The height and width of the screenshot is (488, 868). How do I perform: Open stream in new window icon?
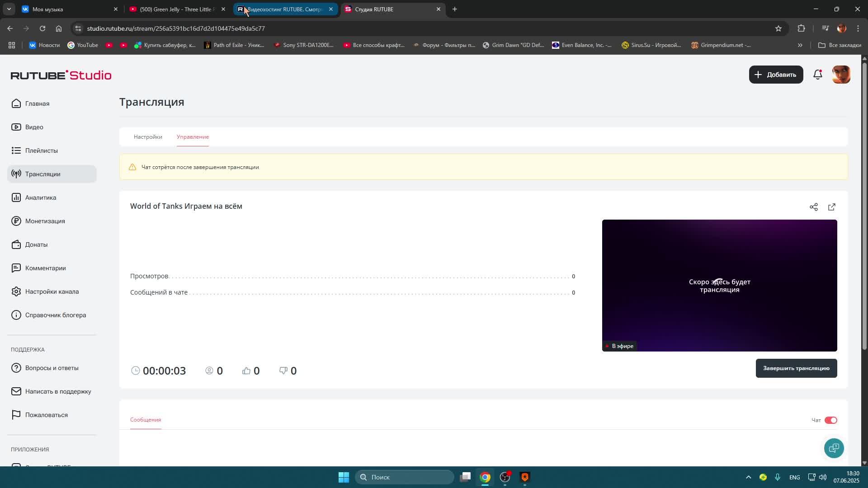point(831,207)
